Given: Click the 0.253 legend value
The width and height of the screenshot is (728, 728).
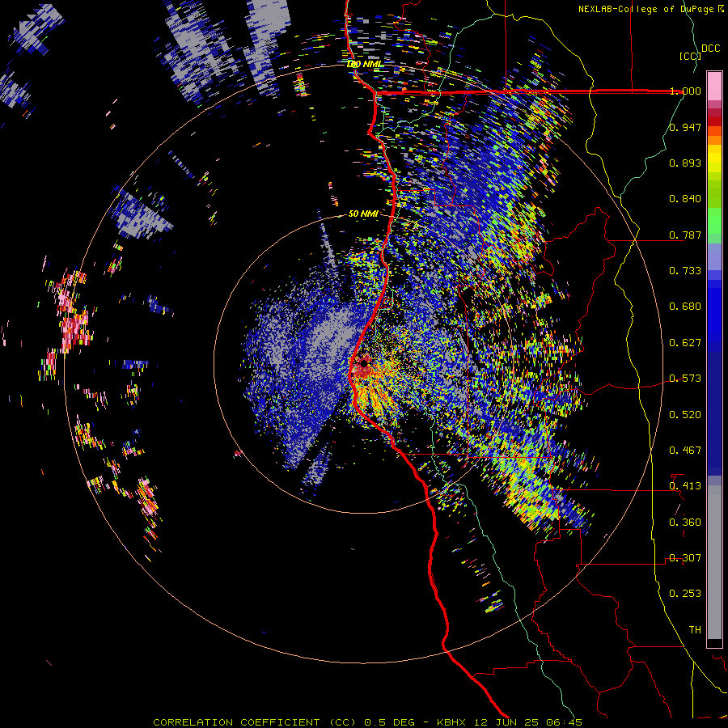Looking at the screenshot, I should (685, 594).
